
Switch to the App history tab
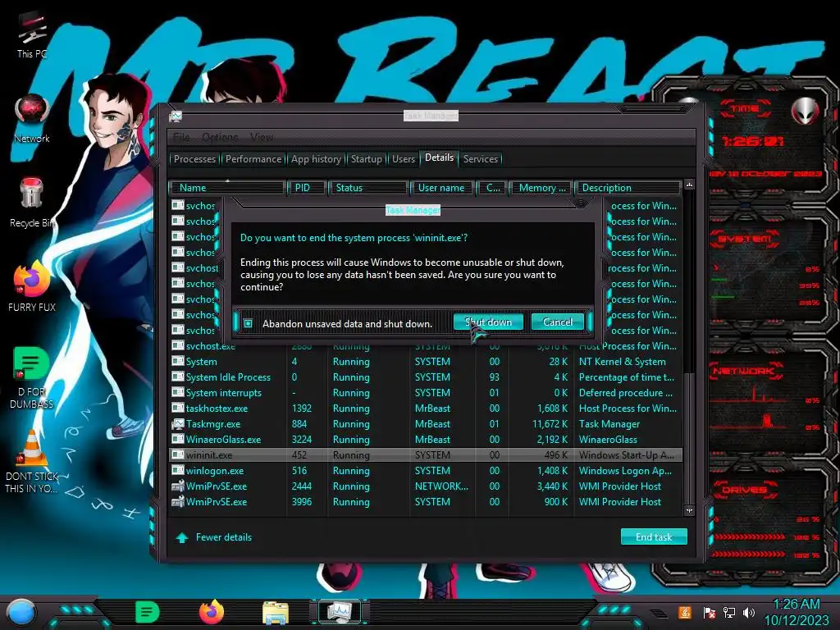click(316, 159)
